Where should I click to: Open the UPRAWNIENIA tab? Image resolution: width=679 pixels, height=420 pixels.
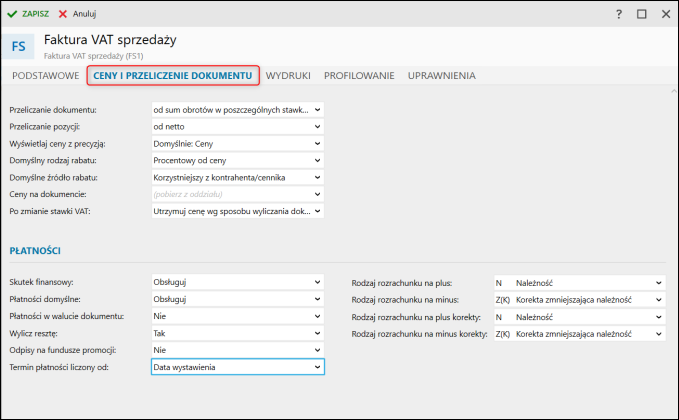click(441, 75)
